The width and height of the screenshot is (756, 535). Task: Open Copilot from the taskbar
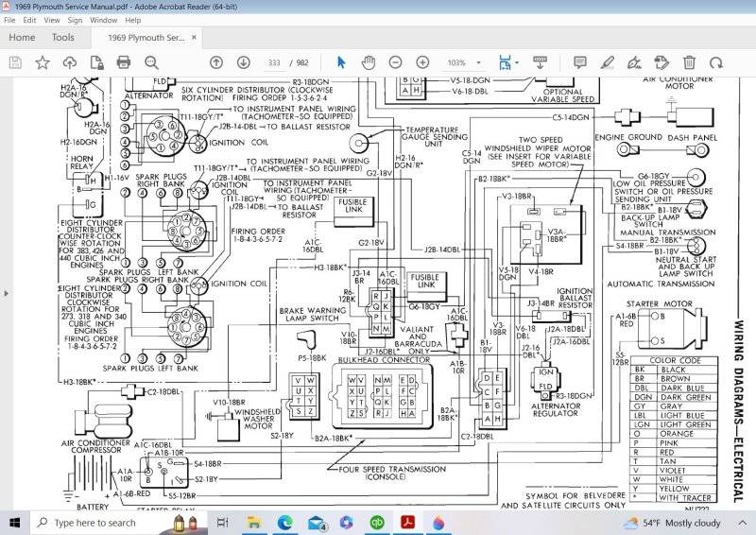click(346, 523)
